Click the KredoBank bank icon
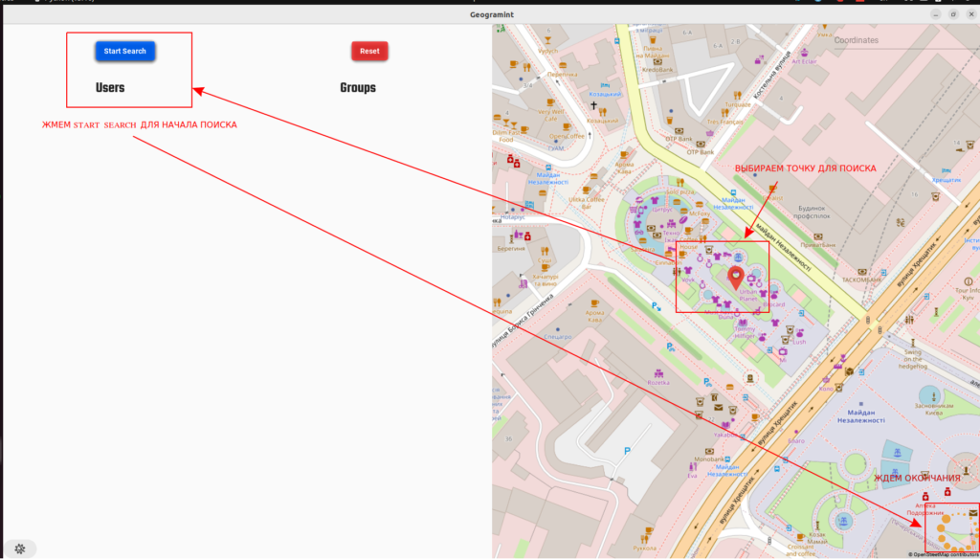980x560 pixels. pyautogui.click(x=657, y=62)
